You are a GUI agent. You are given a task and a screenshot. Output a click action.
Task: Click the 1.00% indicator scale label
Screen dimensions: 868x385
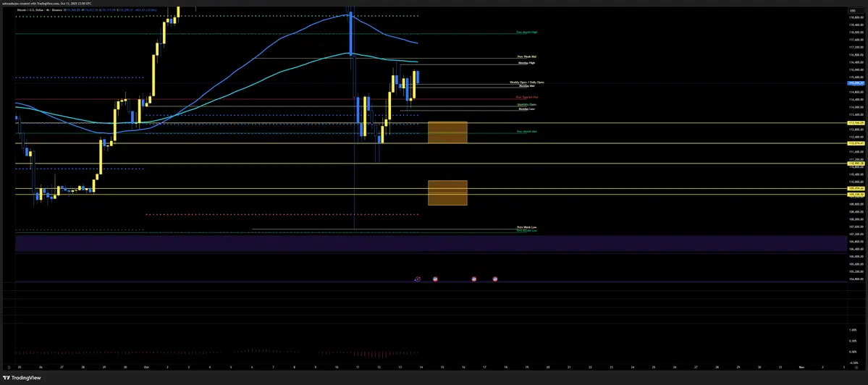click(852, 330)
